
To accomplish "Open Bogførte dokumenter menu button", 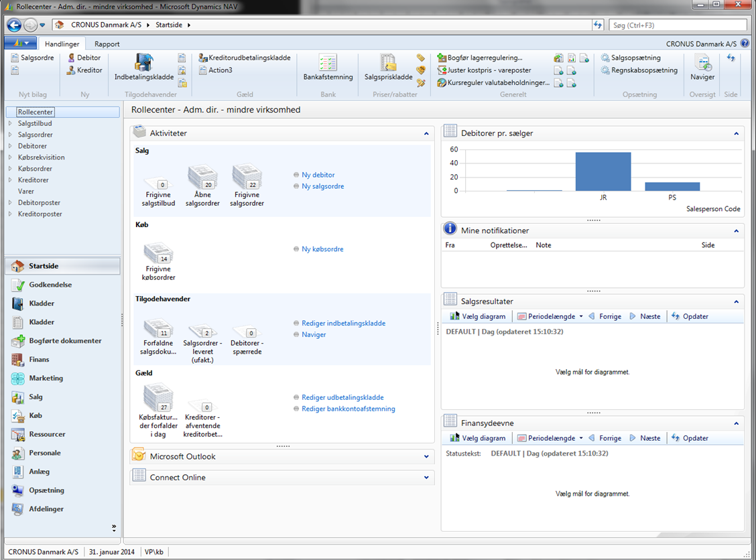I will coord(63,341).
